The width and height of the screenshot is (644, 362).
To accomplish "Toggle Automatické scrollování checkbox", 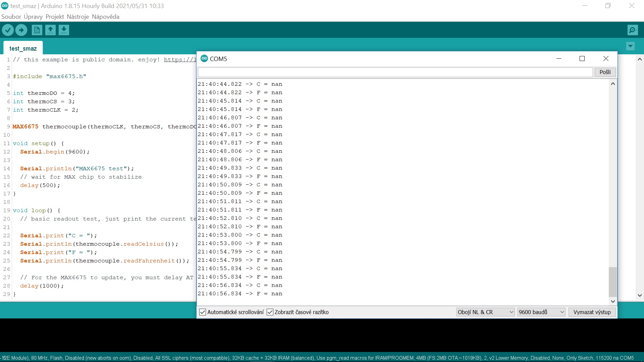I will click(x=203, y=312).
